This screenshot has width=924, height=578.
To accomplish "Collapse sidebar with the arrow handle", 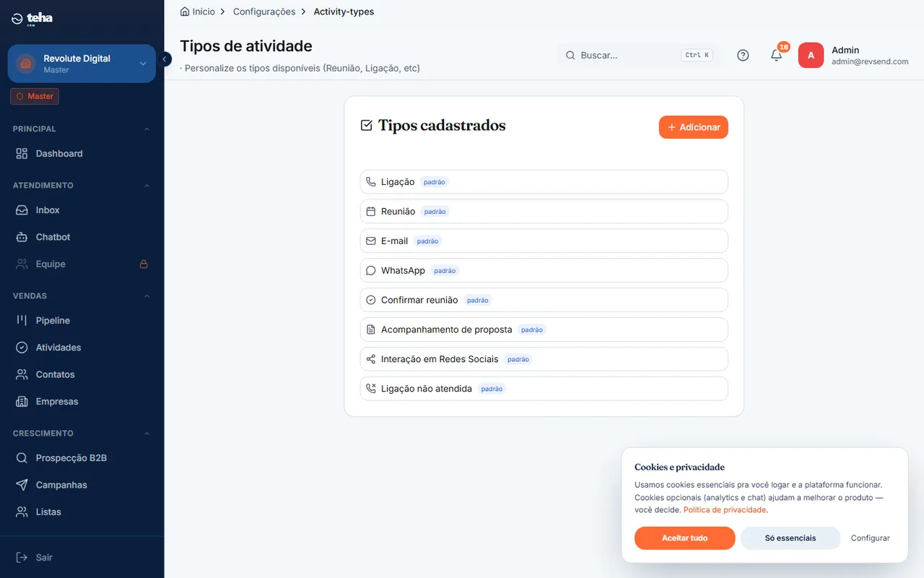I will (165, 59).
